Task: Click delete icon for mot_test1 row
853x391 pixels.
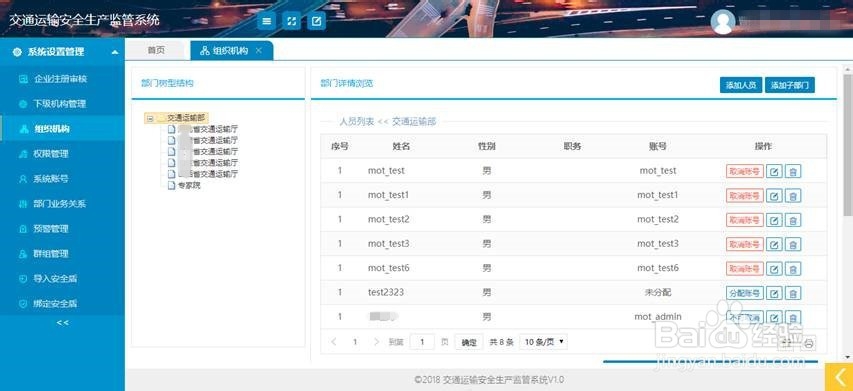Action: (x=793, y=196)
